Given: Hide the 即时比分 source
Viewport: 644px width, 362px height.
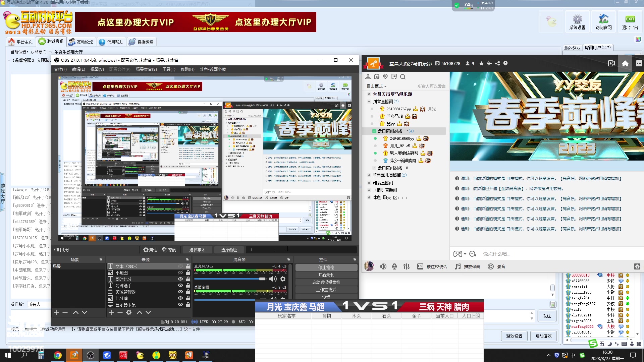Looking at the screenshot, I should (x=180, y=279).
